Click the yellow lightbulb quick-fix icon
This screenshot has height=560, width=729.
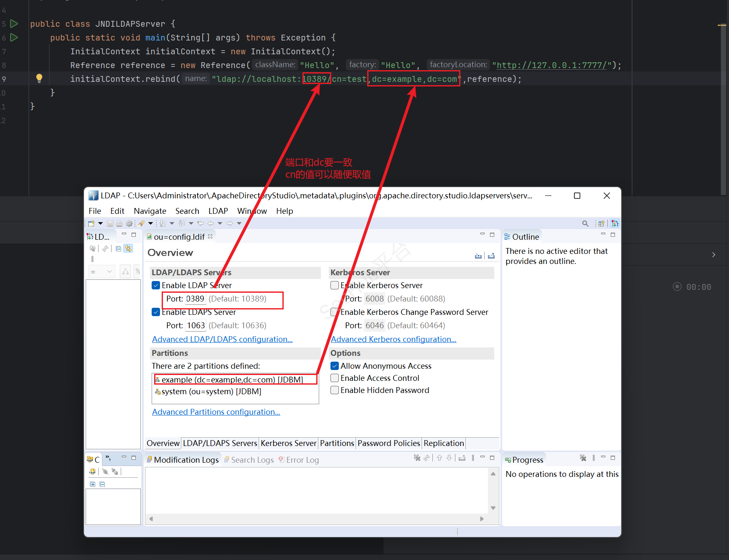pyautogui.click(x=39, y=78)
